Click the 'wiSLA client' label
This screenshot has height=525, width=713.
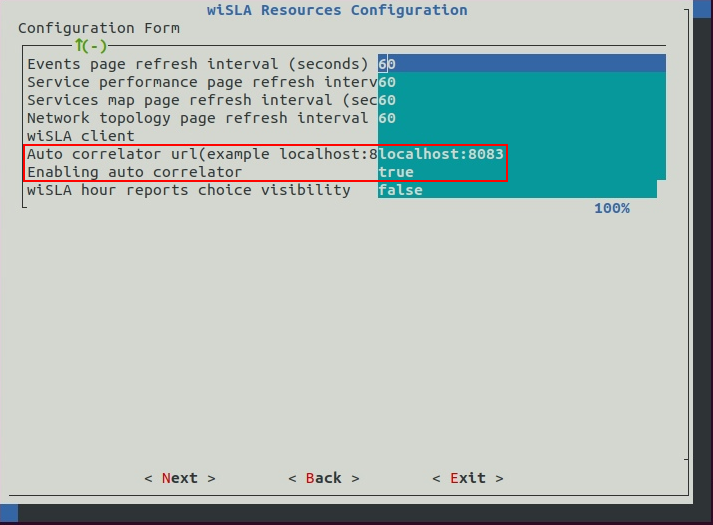(x=81, y=136)
